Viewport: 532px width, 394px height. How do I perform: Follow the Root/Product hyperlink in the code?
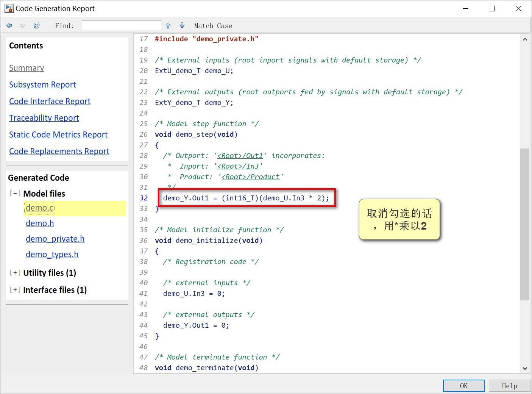(x=251, y=177)
